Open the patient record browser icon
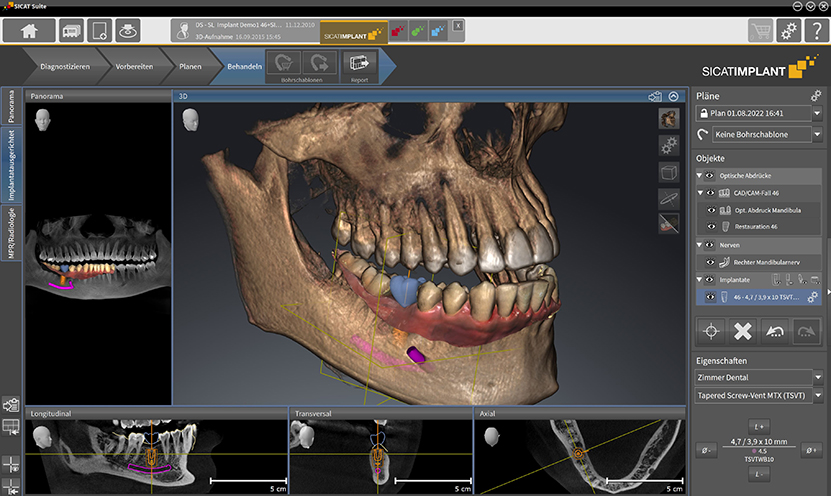 tap(71, 31)
